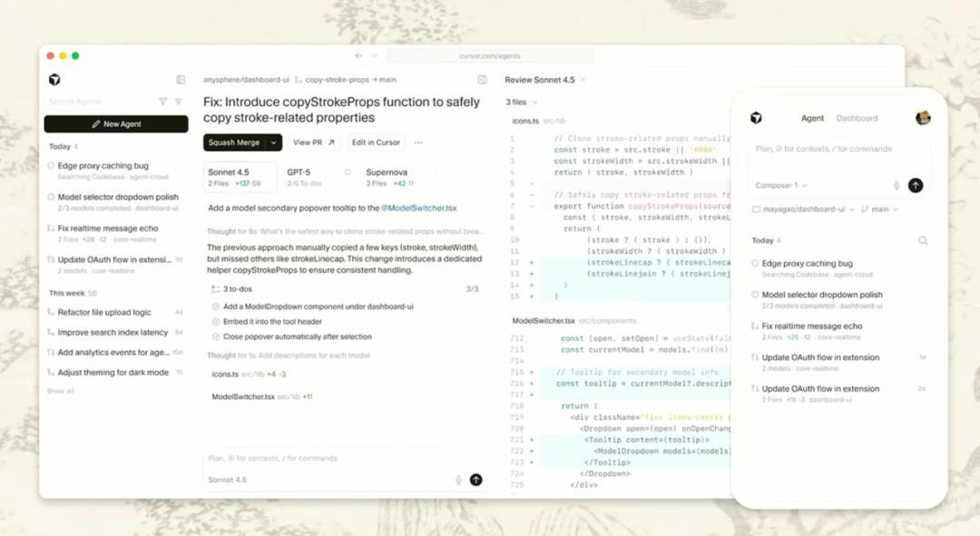Open the search magnifier icon in the mobile panel

(923, 240)
